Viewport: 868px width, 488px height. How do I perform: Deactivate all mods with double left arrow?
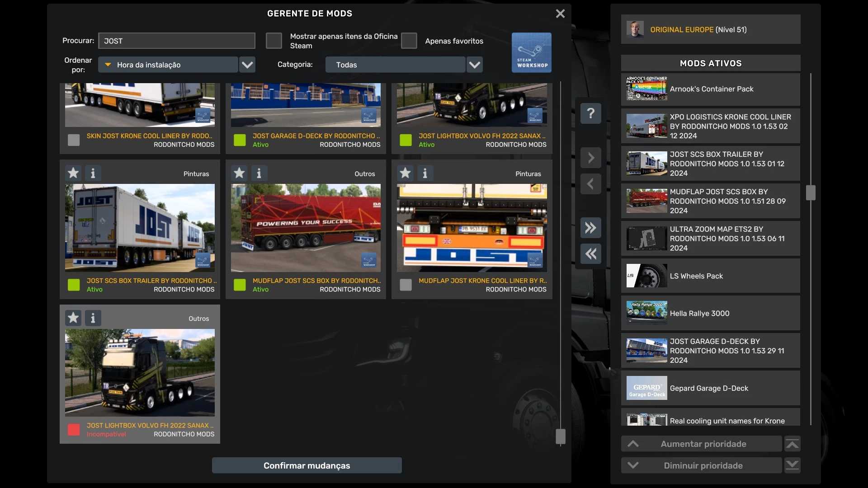tap(590, 254)
